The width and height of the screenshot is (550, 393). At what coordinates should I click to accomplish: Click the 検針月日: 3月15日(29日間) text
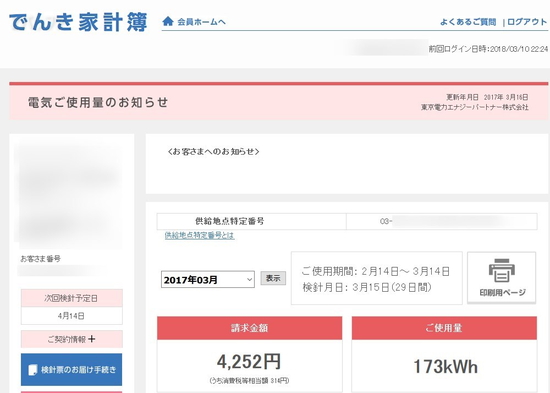367,287
